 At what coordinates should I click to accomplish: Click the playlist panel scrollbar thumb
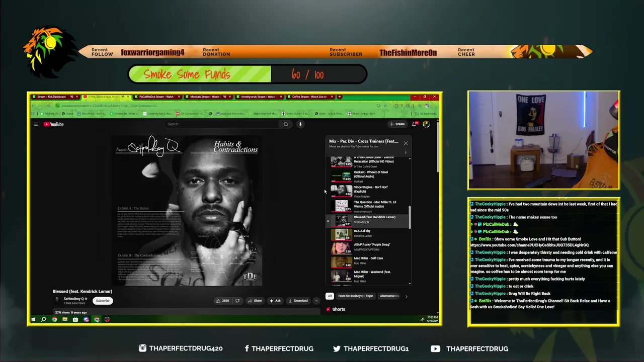pos(410,217)
